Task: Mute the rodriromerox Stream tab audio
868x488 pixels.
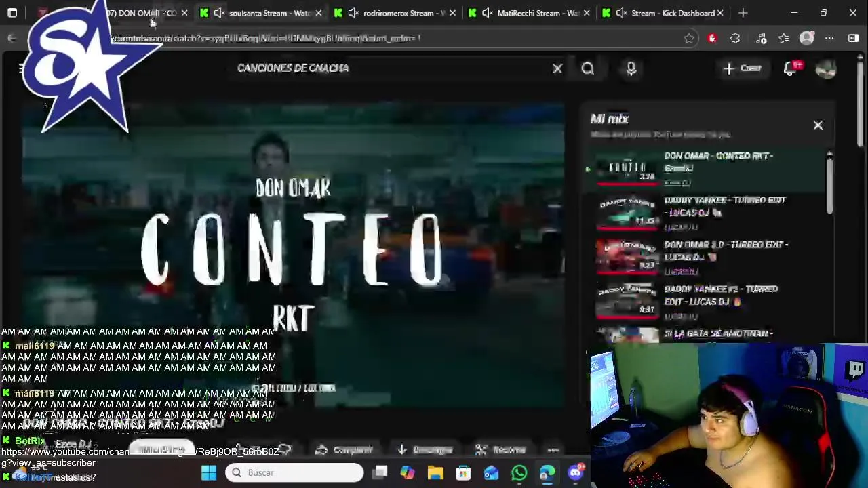Action: (x=353, y=13)
